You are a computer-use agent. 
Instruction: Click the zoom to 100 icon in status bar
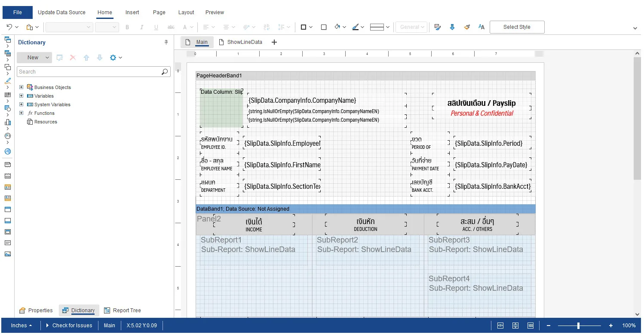click(531, 326)
